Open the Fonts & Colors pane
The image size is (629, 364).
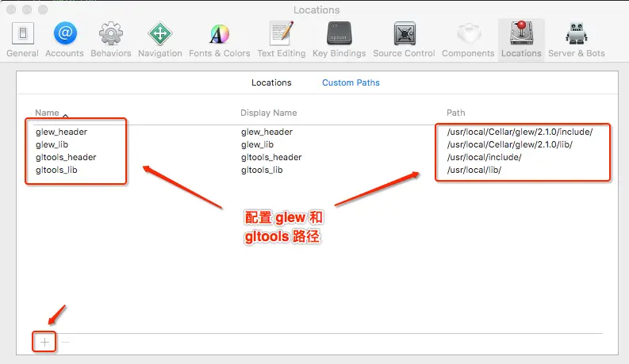pyautogui.click(x=220, y=40)
